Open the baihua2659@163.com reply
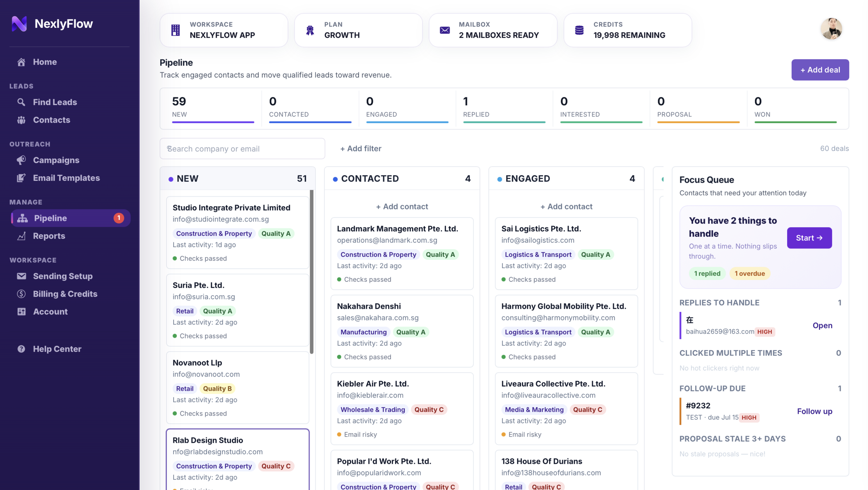Image resolution: width=868 pixels, height=490 pixels. click(x=822, y=326)
